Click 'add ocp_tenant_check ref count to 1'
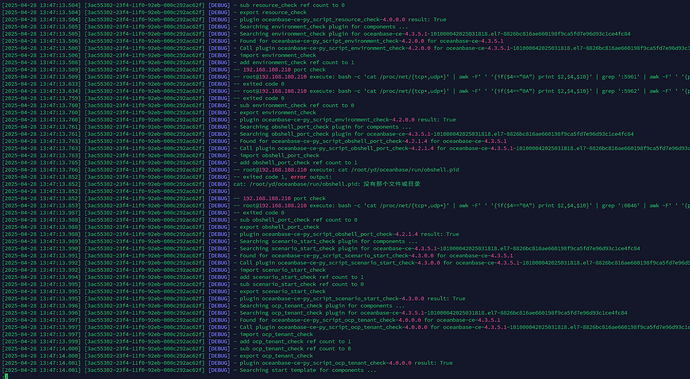Viewport: 690px width, 379px height. tap(292, 342)
